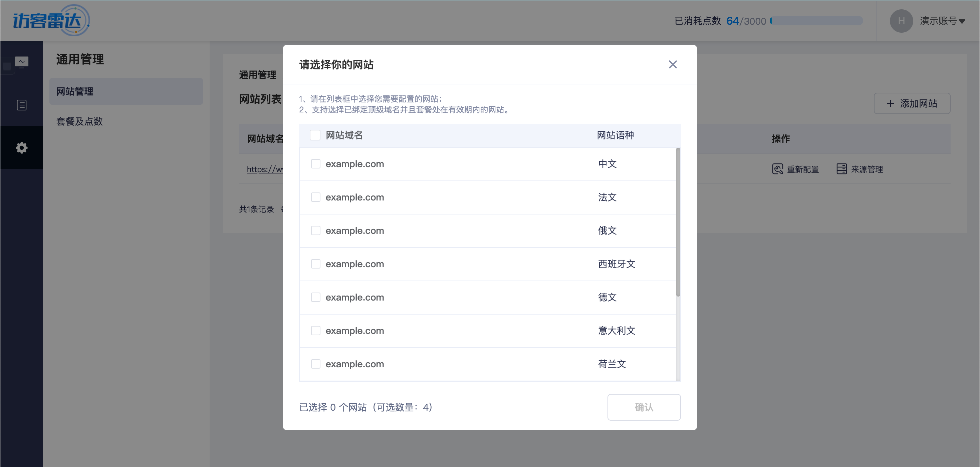This screenshot has height=467, width=980.
Task: Check the select-all checkbox in the 网站域名 header
Action: [315, 135]
